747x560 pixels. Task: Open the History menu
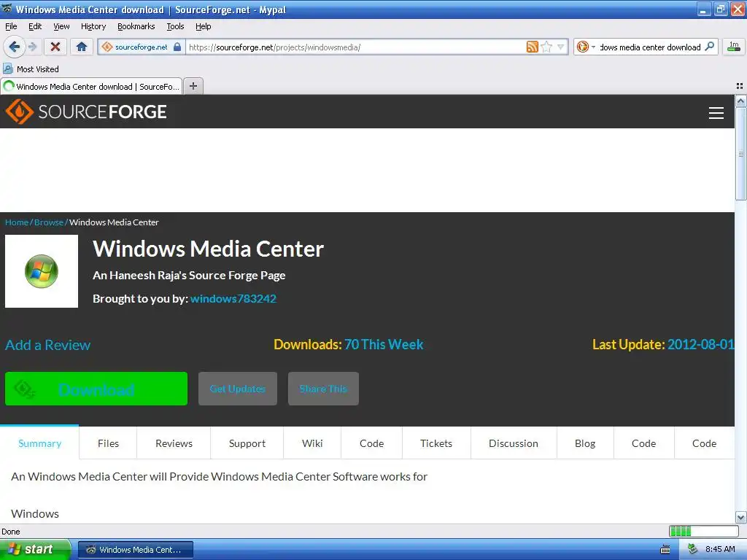(93, 26)
